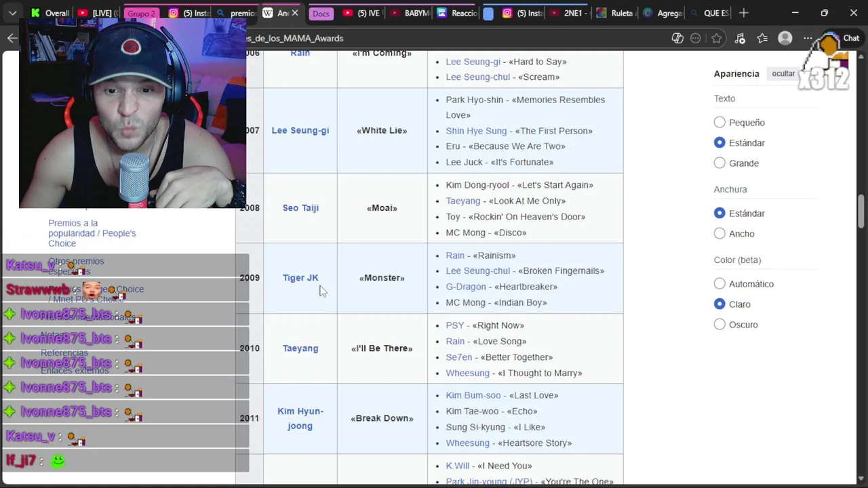Open the Seo Taiji link
868x488 pixels.
[x=300, y=207]
